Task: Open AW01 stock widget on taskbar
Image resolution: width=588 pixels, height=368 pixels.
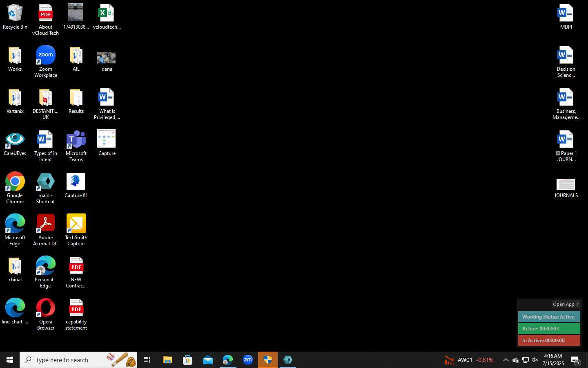Action: (x=469, y=360)
